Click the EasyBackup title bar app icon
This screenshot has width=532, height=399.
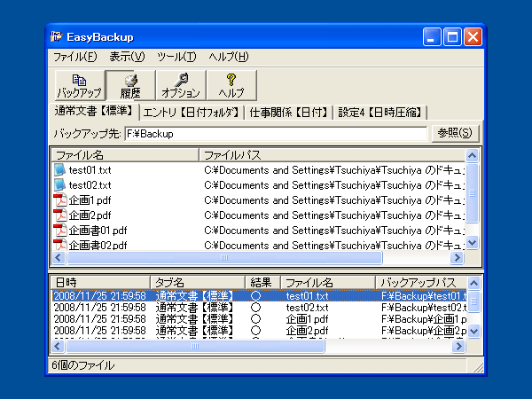pyautogui.click(x=57, y=36)
